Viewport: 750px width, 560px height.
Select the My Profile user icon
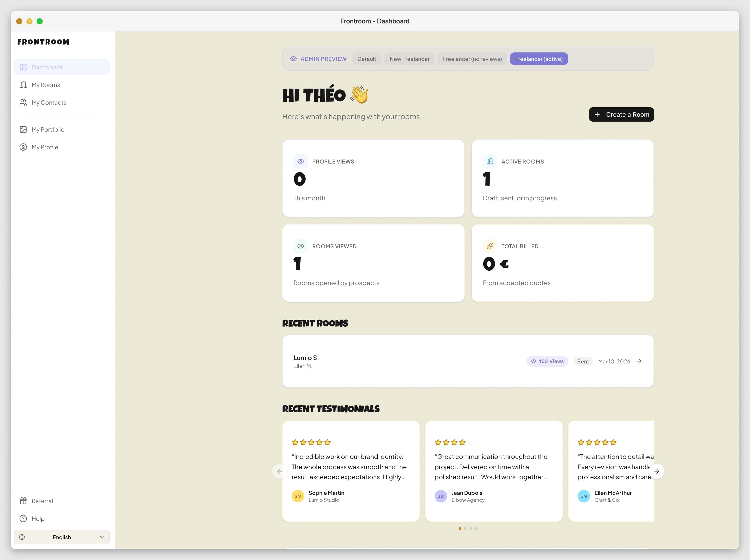pyautogui.click(x=23, y=147)
